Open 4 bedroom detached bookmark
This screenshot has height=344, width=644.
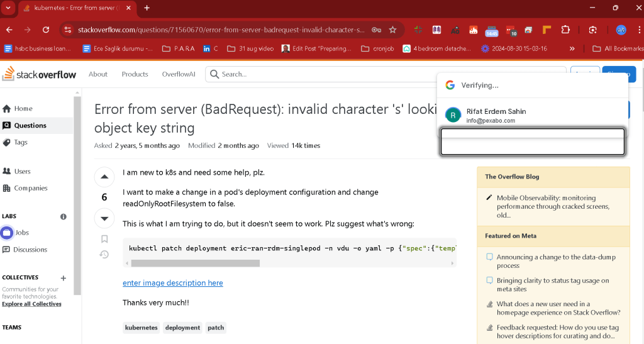coord(436,48)
